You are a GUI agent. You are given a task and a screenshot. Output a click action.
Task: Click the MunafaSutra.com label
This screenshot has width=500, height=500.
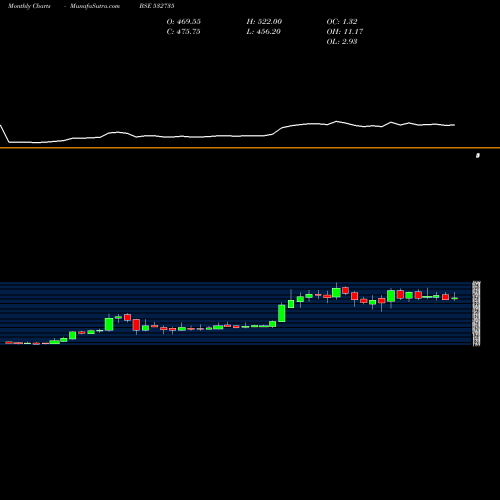(95, 6)
